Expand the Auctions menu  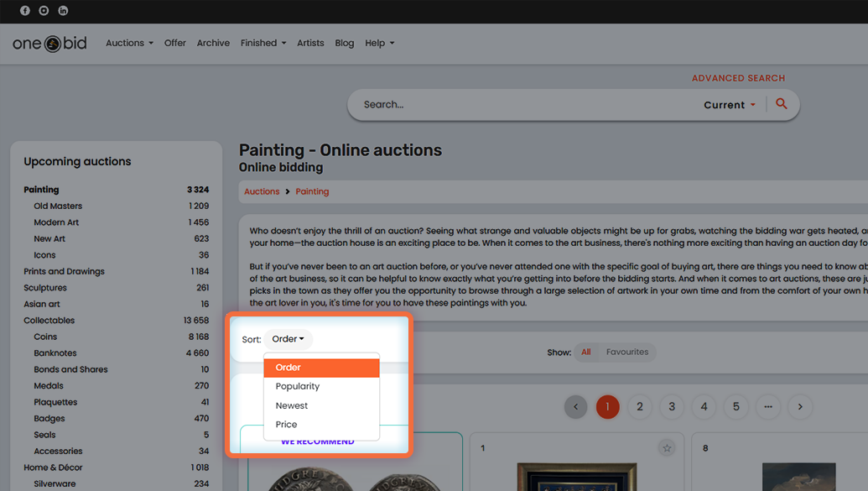point(129,43)
